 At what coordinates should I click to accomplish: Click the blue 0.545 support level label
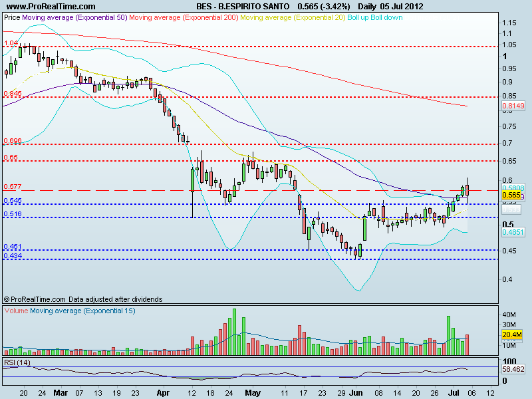pyautogui.click(x=13, y=201)
